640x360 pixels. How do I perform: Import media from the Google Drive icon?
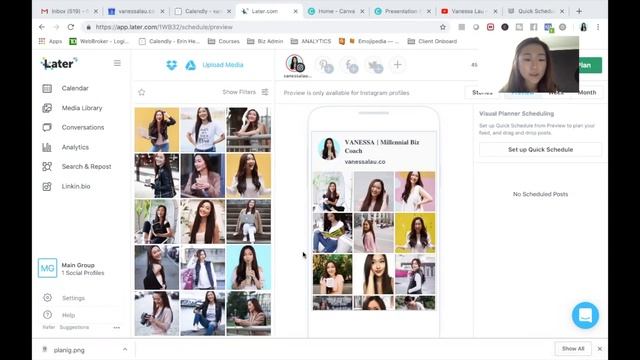coord(191,65)
